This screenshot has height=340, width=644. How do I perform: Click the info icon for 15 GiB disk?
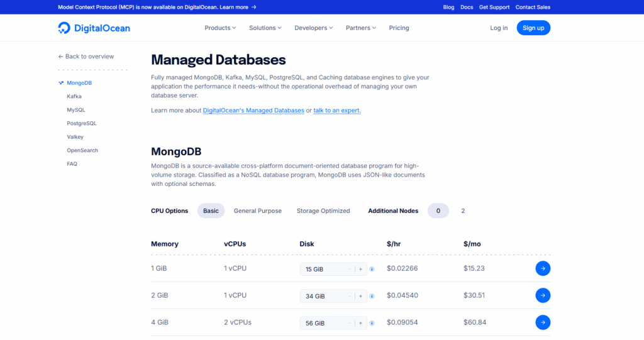pos(372,269)
